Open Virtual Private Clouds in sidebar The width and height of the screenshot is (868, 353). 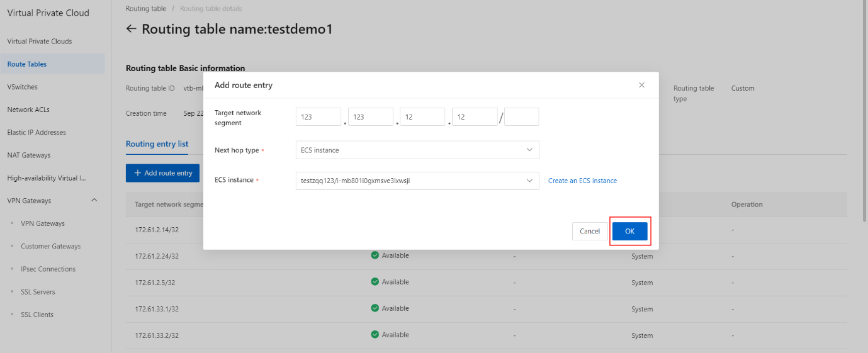coord(40,42)
